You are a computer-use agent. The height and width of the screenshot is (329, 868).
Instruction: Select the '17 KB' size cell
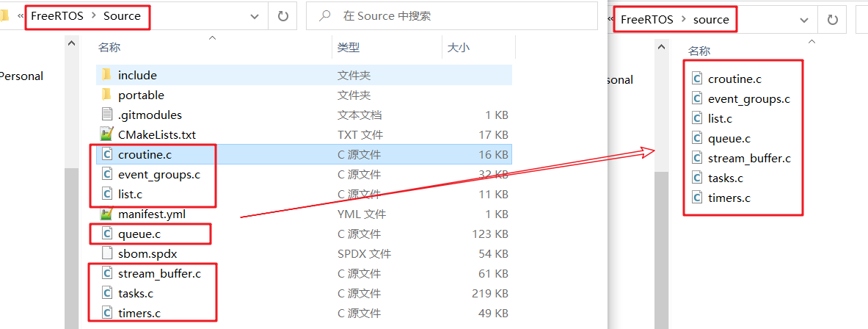coord(493,134)
